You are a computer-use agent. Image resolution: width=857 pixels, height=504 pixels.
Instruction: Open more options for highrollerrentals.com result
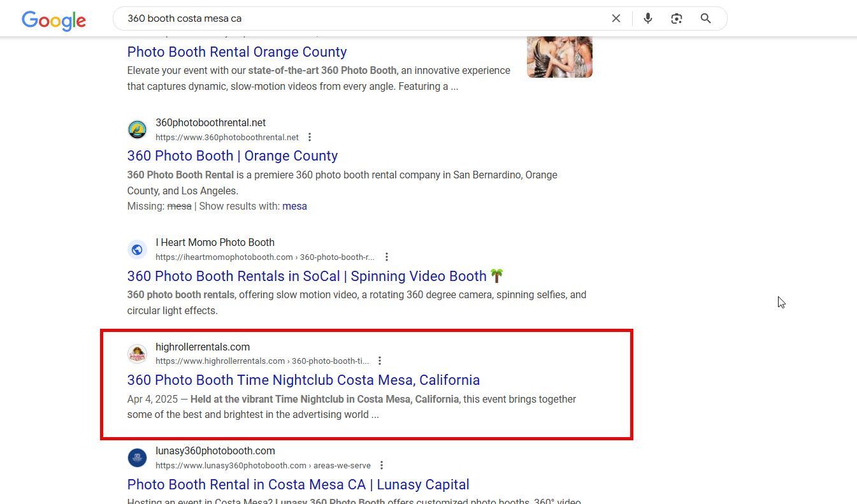[x=380, y=361]
